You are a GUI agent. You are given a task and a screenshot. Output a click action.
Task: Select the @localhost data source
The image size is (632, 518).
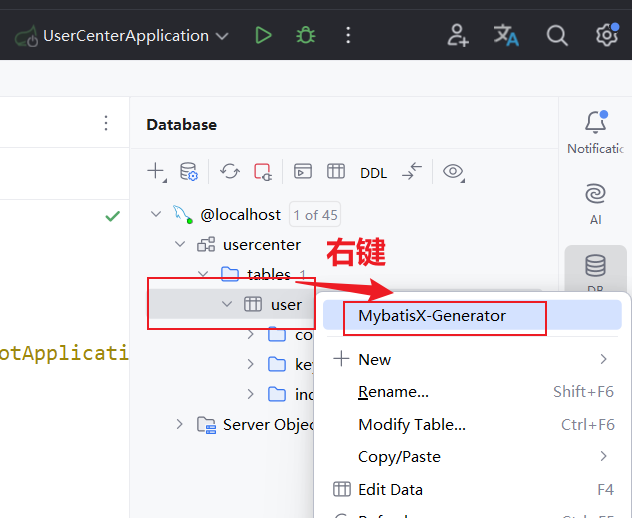pos(240,215)
